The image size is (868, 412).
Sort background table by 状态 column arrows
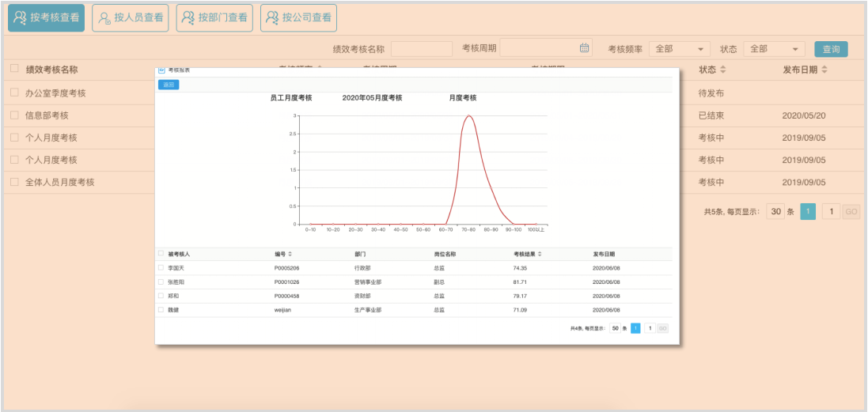(x=723, y=70)
